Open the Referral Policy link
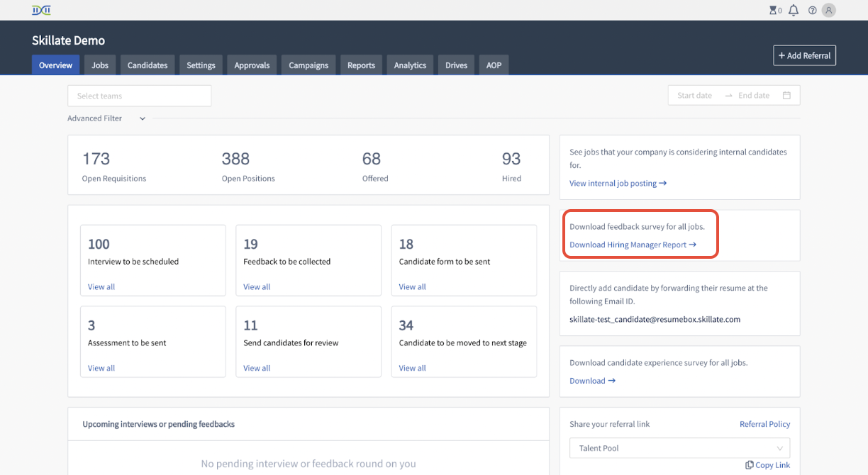 tap(764, 424)
